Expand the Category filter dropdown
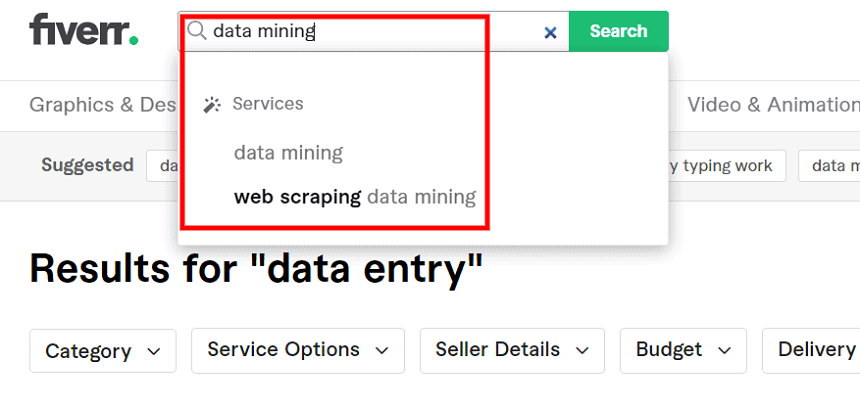Image resolution: width=860 pixels, height=408 pixels. (x=103, y=351)
